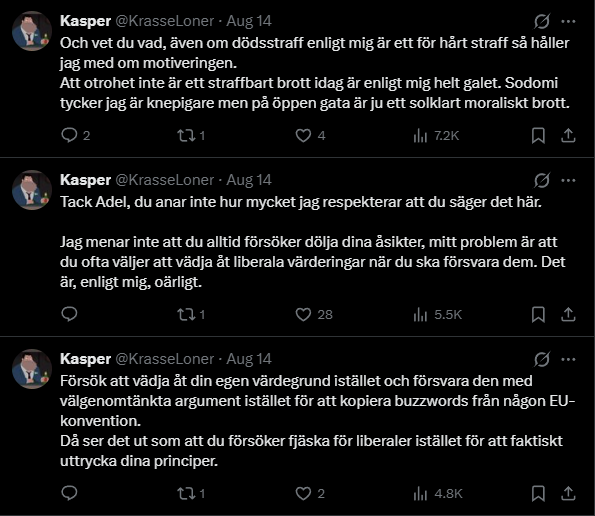595x516 pixels.
Task: Reply to the 'Tack Adel' tweet
Action: tap(69, 315)
